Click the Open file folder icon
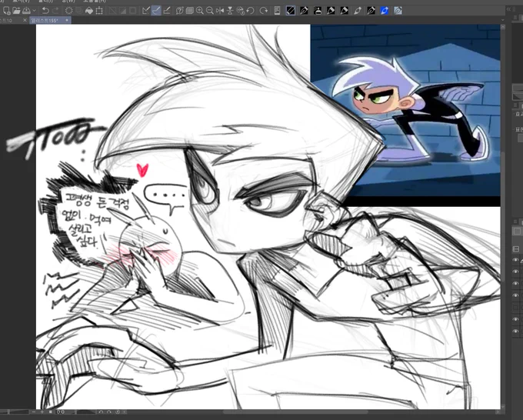 [x=16, y=11]
